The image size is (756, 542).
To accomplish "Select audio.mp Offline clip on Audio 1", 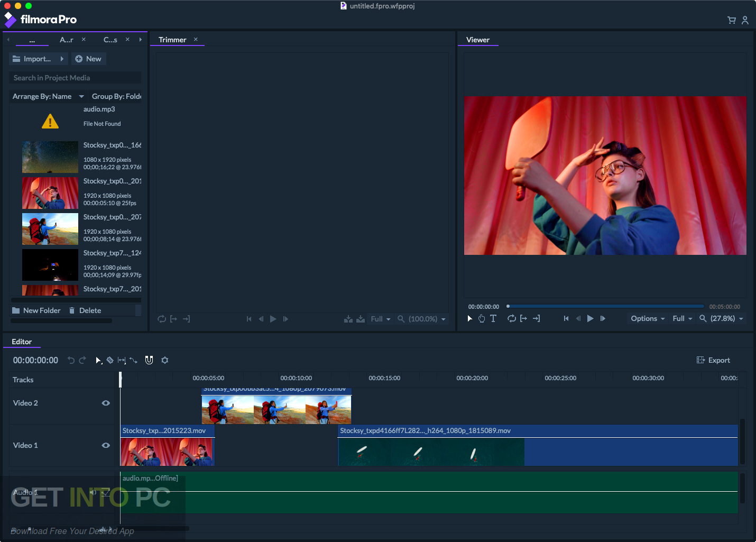I will 429,492.
